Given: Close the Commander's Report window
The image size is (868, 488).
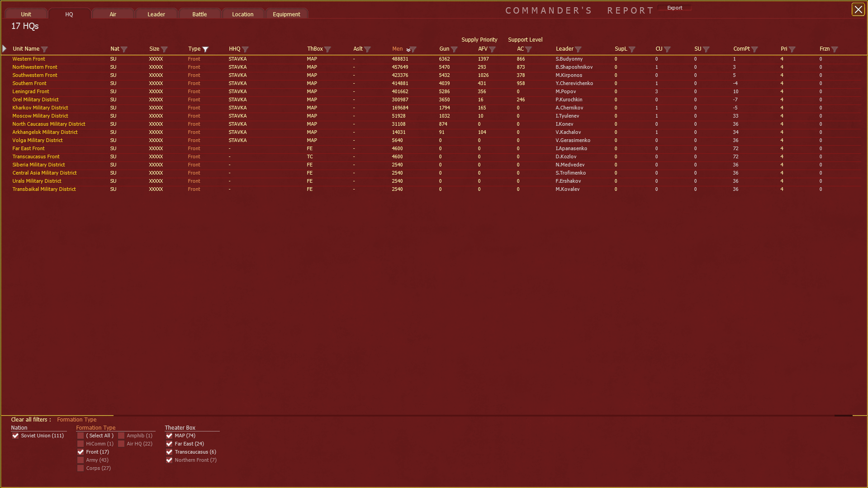Looking at the screenshot, I should point(858,9).
